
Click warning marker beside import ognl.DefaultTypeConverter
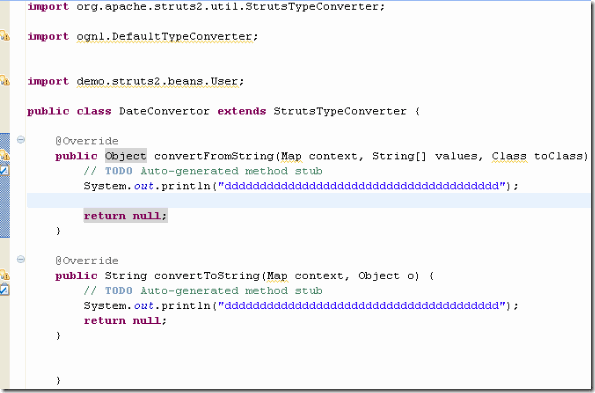click(x=5, y=36)
